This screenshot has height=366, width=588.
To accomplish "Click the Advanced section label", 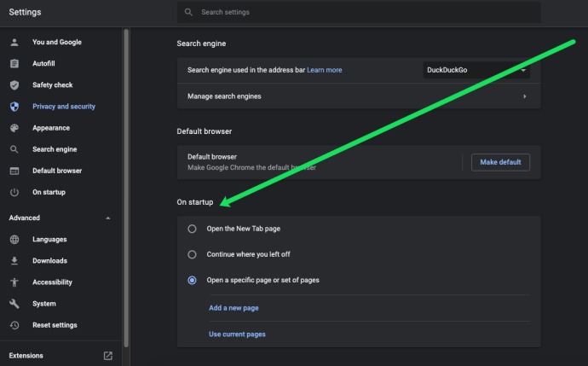I will click(25, 218).
